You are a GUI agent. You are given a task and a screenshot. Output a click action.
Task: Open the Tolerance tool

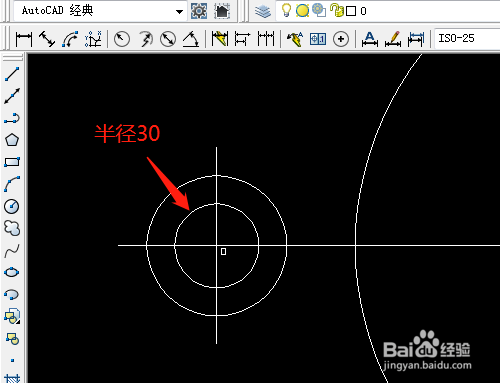[318, 39]
